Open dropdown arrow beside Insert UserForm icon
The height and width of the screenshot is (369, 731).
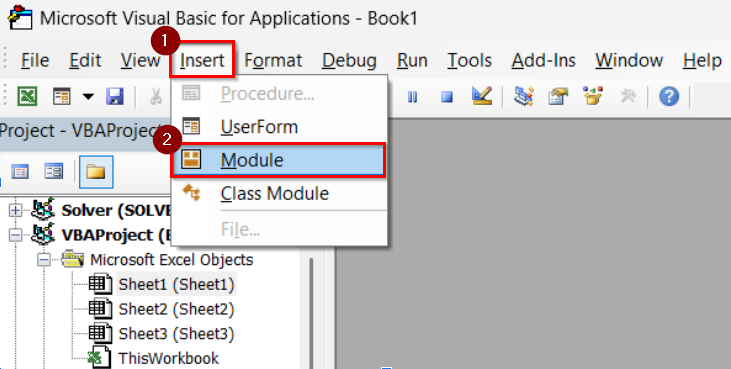coord(88,97)
